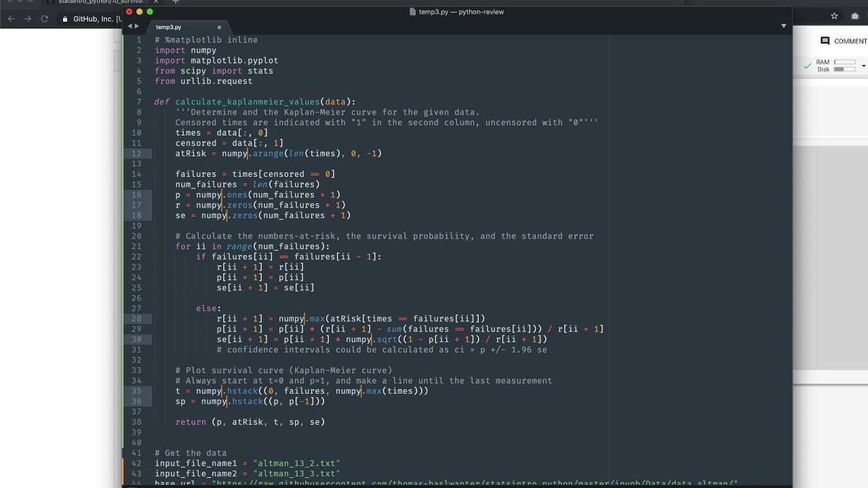Click 'matplotlib.pyplot' on line 3

[234, 61]
